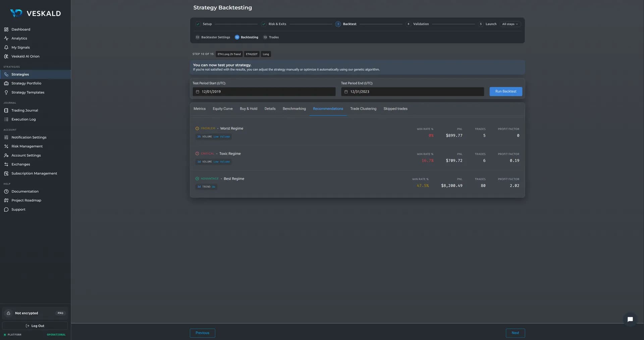Go to the Previous step
This screenshot has width=644, height=340.
coord(202,333)
